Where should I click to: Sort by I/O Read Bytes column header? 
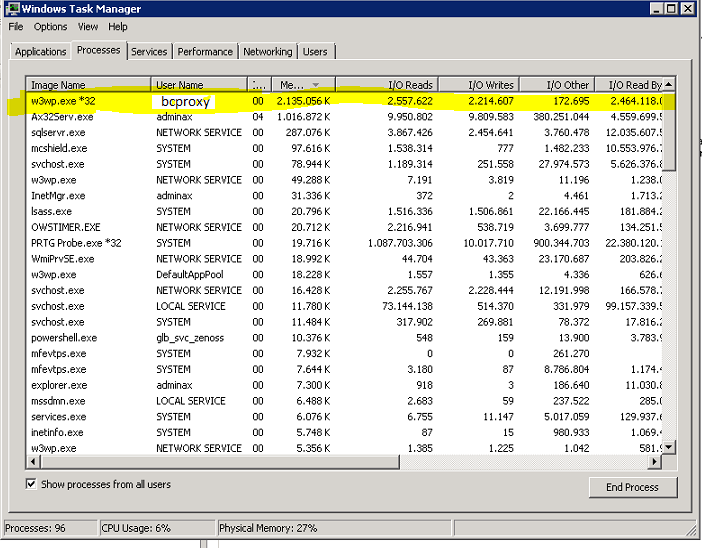[x=629, y=85]
